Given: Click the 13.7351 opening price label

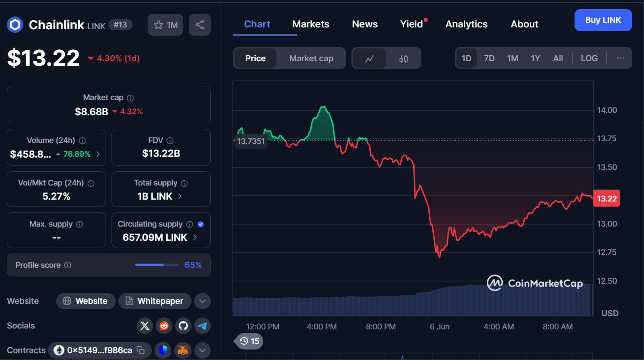Looking at the screenshot, I should point(250,141).
